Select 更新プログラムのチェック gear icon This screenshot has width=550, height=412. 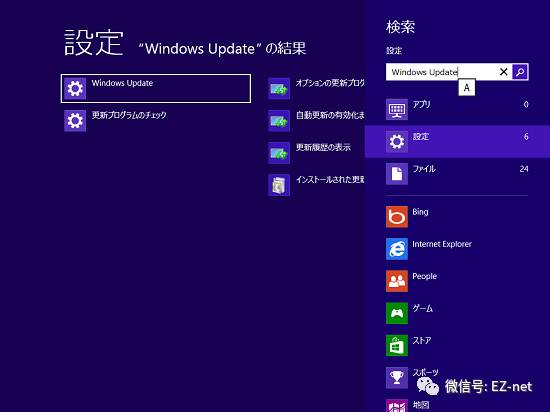tap(75, 121)
